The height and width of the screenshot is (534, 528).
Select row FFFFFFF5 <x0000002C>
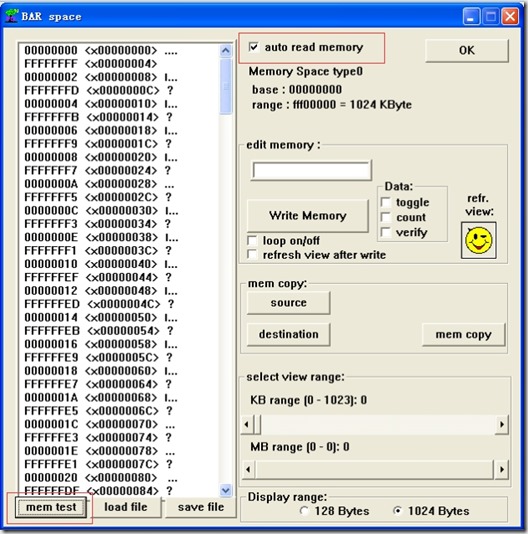click(119, 197)
